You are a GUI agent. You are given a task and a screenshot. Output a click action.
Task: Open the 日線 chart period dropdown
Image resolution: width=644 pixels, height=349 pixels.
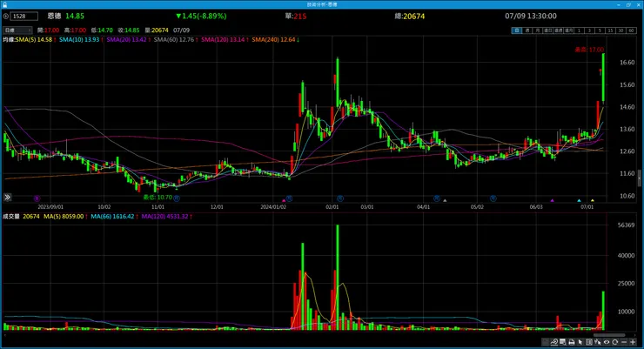pyautogui.click(x=17, y=30)
